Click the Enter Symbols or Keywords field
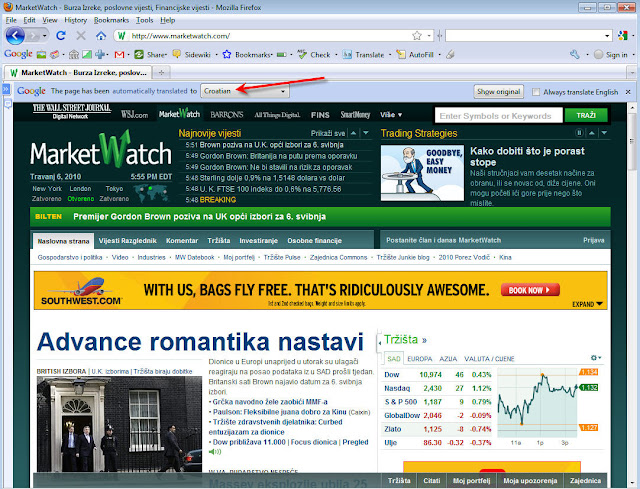 click(x=499, y=116)
